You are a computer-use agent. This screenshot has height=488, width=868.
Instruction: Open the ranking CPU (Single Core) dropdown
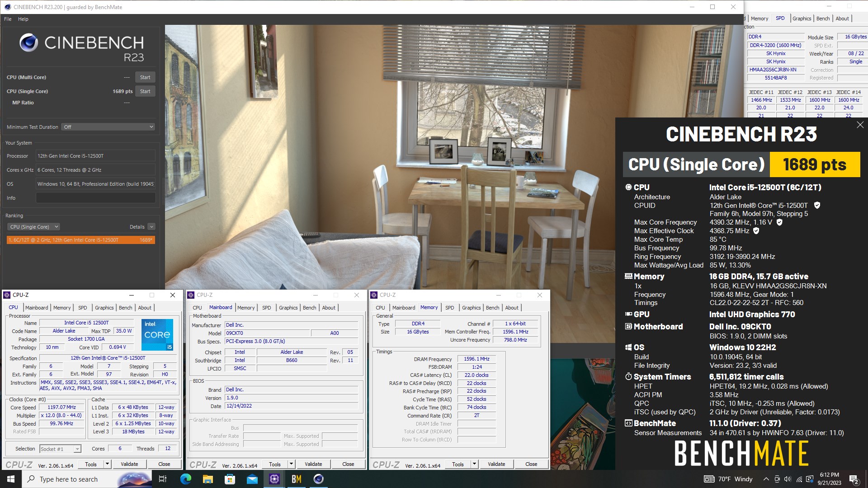click(34, 227)
